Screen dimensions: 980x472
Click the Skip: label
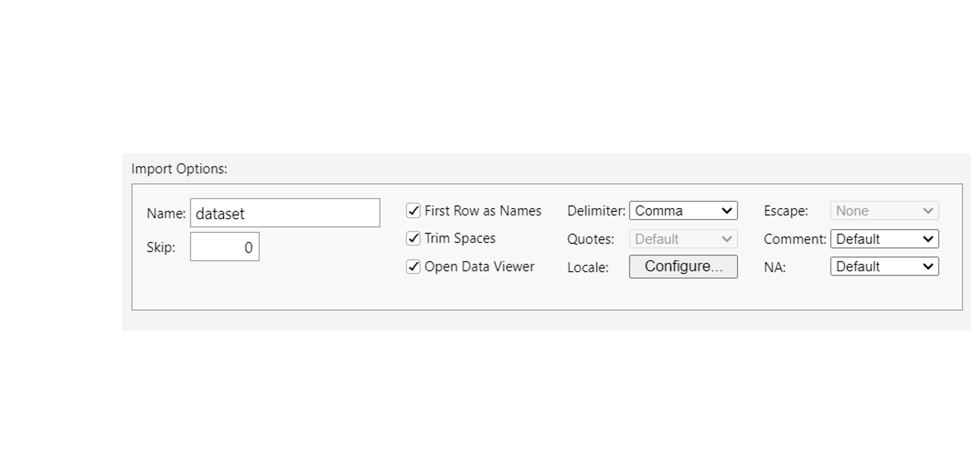click(x=161, y=247)
